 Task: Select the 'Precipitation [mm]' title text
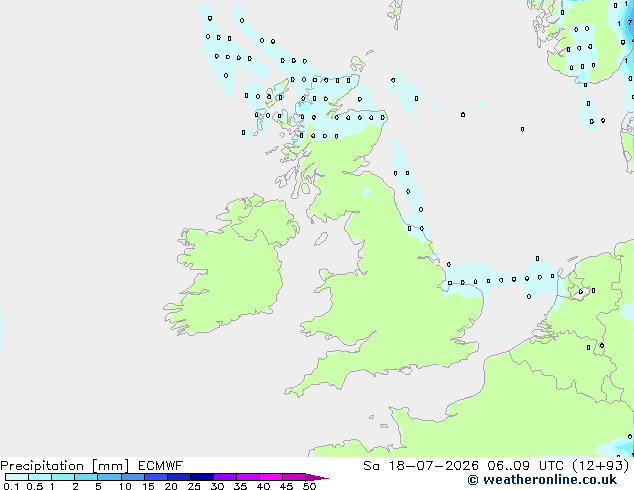(65, 466)
